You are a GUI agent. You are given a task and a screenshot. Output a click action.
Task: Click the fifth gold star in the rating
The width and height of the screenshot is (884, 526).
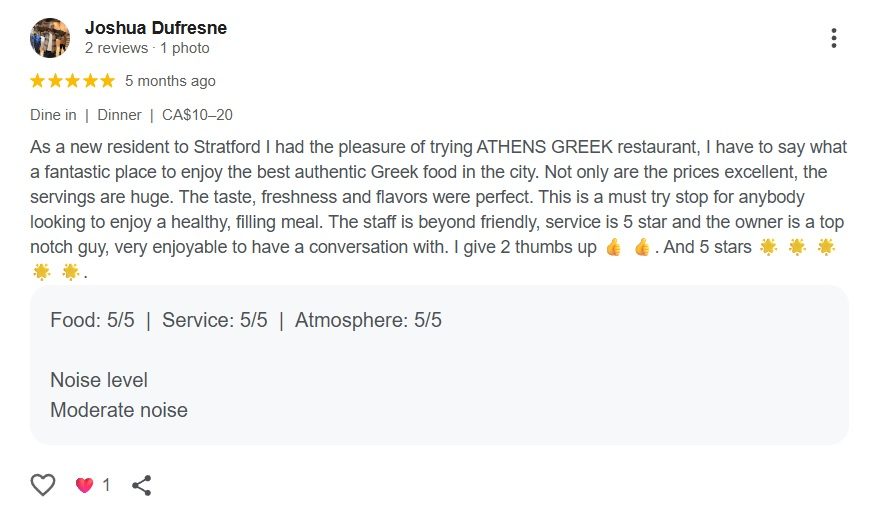tap(107, 81)
